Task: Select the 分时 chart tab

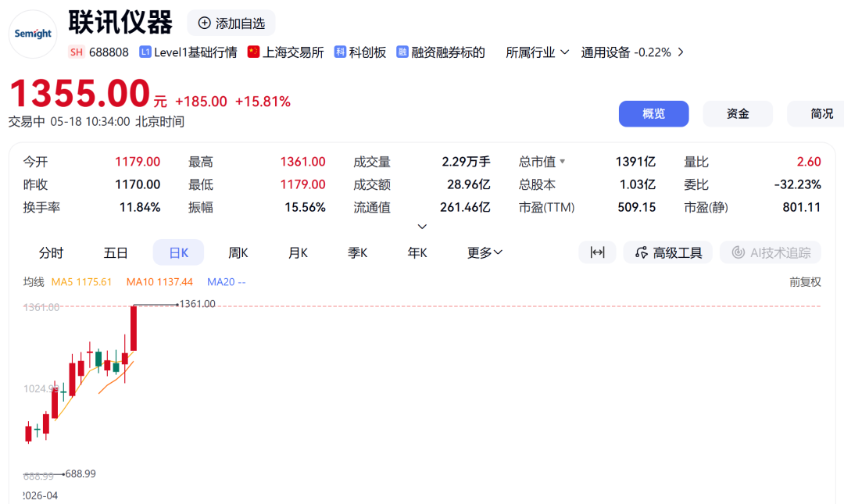Action: click(51, 252)
